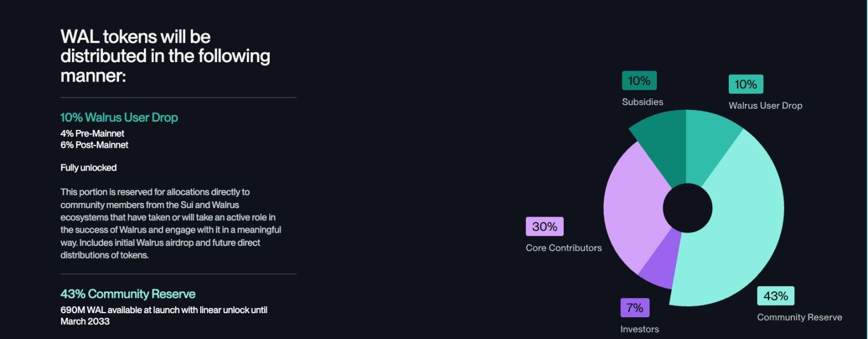Click the 30% badge above Core Contributors
The image size is (868, 339).
pyautogui.click(x=545, y=226)
